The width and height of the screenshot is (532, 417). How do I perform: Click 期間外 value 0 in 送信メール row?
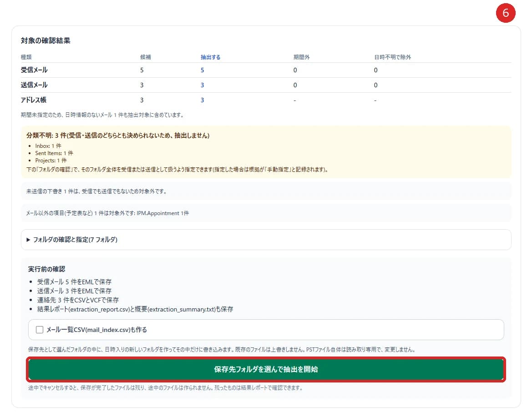(295, 85)
